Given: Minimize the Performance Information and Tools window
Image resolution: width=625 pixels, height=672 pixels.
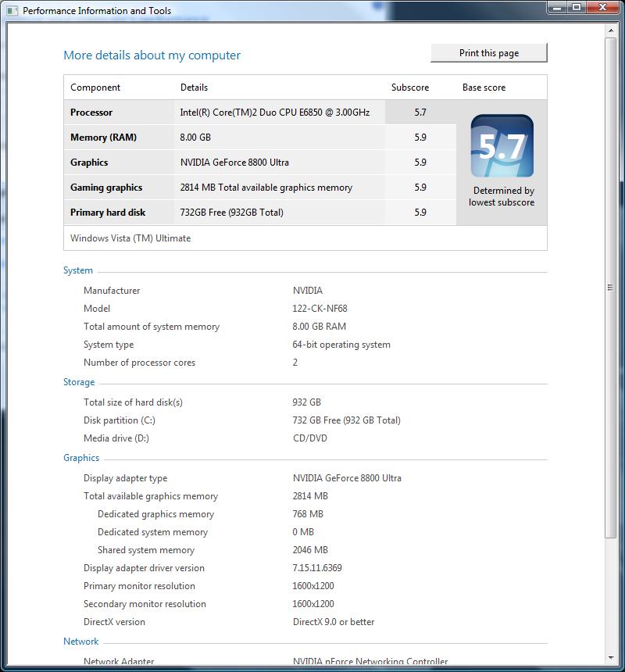Looking at the screenshot, I should pyautogui.click(x=557, y=7).
